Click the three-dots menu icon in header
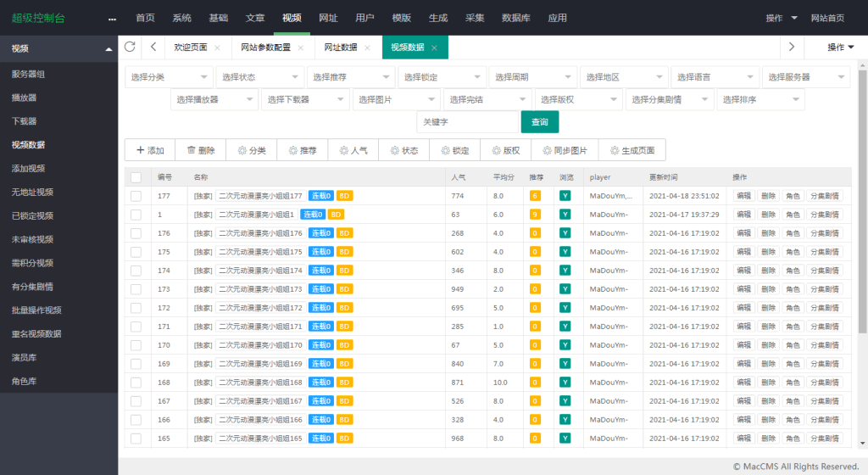Viewport: 868px width, 475px height. (112, 18)
